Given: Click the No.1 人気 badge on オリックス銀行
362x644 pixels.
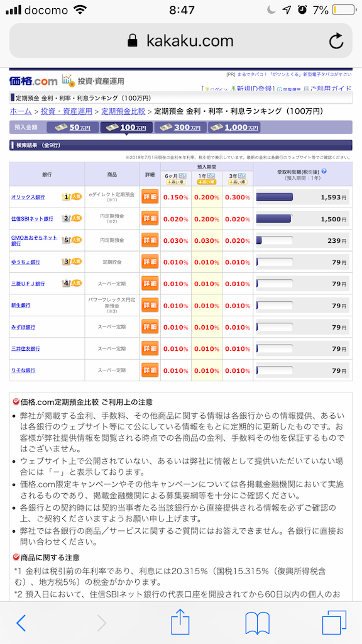Looking at the screenshot, I should pyautogui.click(x=72, y=197).
